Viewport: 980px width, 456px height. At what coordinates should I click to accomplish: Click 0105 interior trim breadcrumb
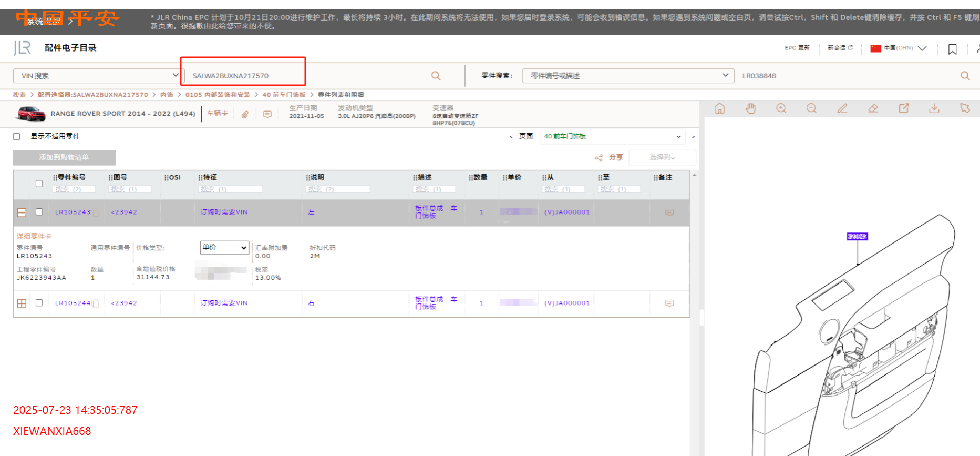pyautogui.click(x=218, y=95)
